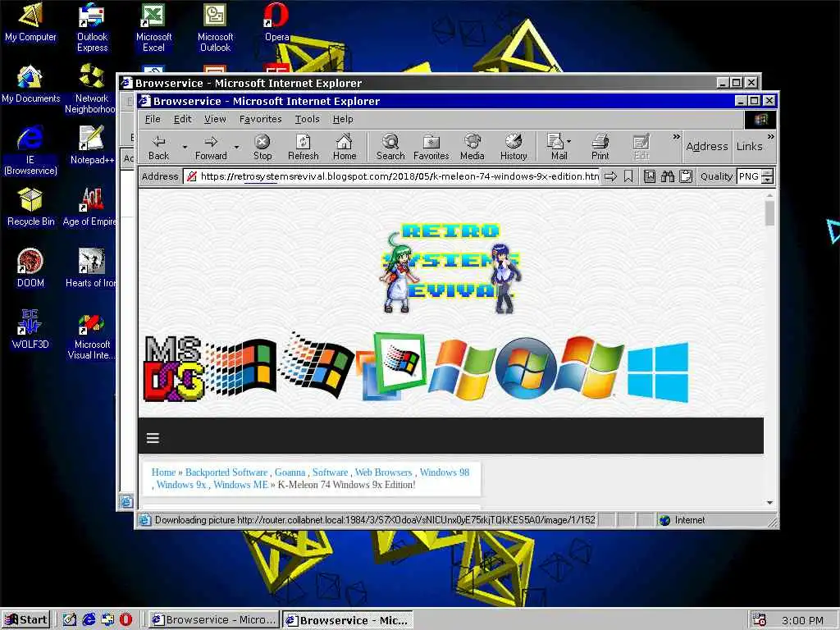The height and width of the screenshot is (630, 840).
Task: Select IE (Browservice) desktop icon
Action: click(30, 150)
